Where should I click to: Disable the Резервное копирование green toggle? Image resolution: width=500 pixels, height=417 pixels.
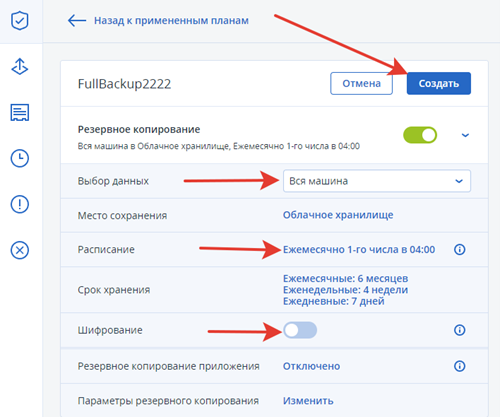pyautogui.click(x=420, y=135)
